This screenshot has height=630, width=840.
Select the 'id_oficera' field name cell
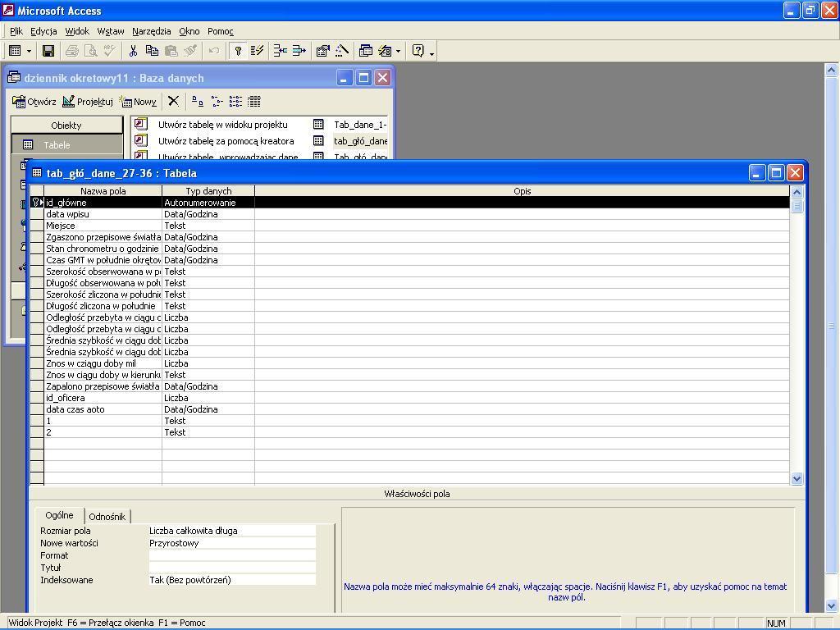click(103, 398)
